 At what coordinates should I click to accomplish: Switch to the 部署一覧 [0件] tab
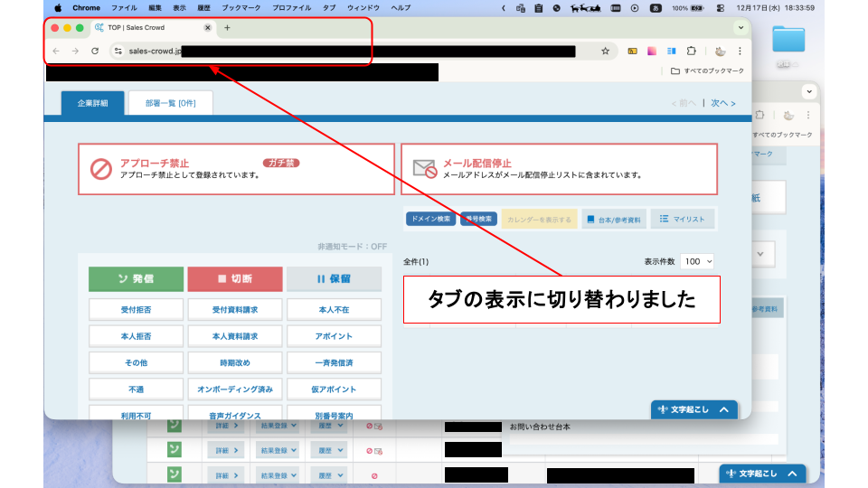[x=170, y=103]
